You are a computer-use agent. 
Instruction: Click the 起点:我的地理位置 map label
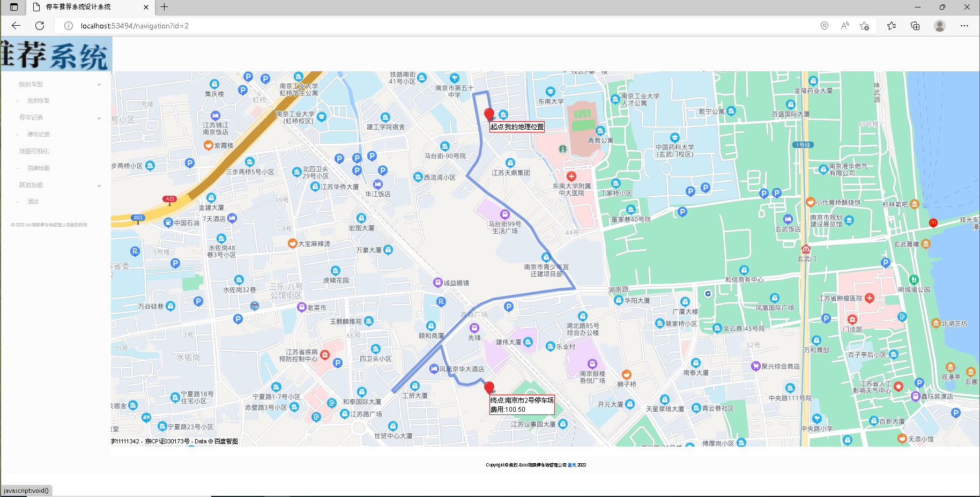(x=517, y=127)
